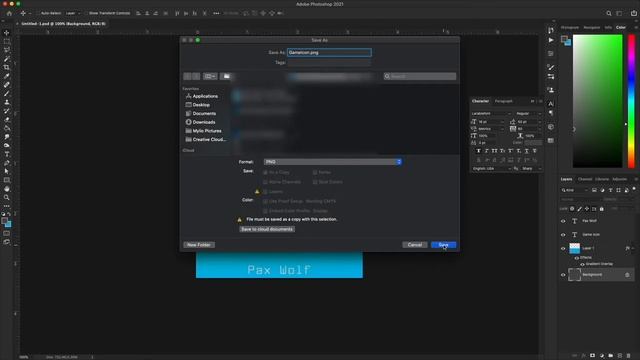The width and height of the screenshot is (640, 360).
Task: Click the folder group icon in the Save As toolbar
Action: click(x=227, y=76)
